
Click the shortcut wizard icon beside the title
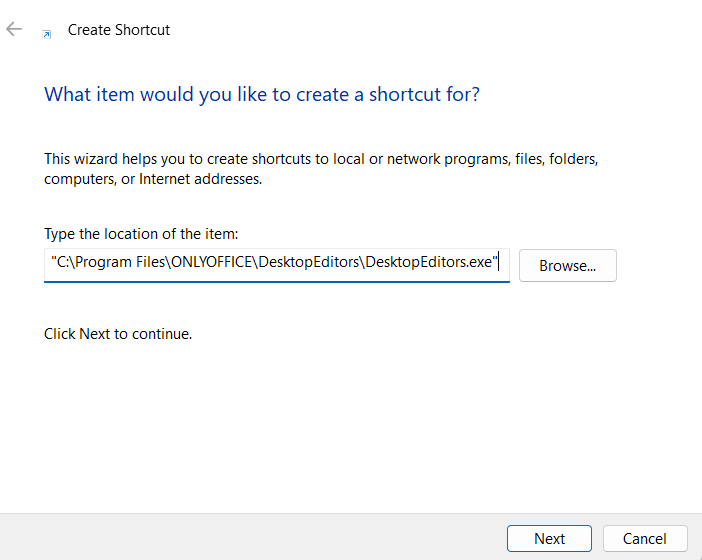[46, 34]
